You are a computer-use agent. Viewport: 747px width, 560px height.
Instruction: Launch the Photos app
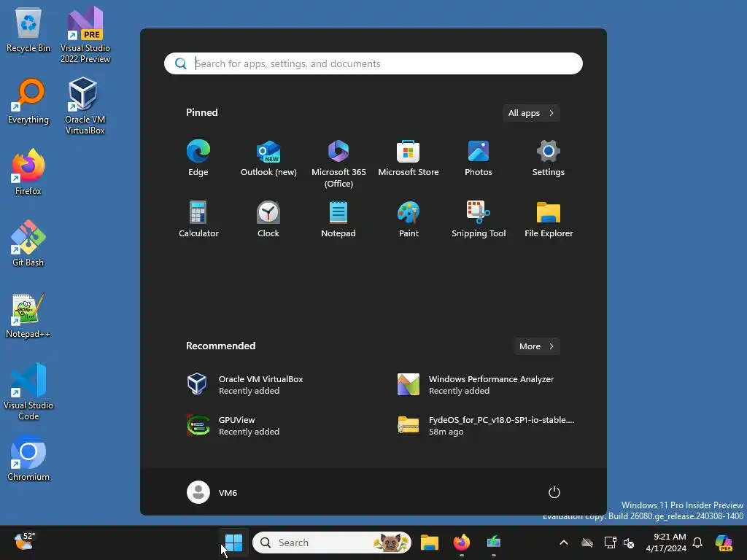pyautogui.click(x=479, y=158)
